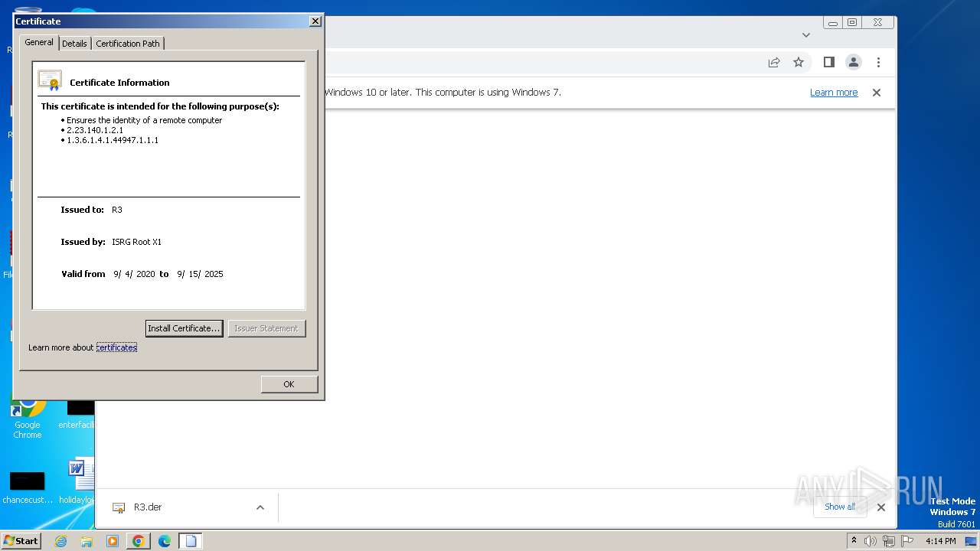Click the R3.der file icon in downloads bar
Viewport: 980px width, 551px height.
[119, 507]
